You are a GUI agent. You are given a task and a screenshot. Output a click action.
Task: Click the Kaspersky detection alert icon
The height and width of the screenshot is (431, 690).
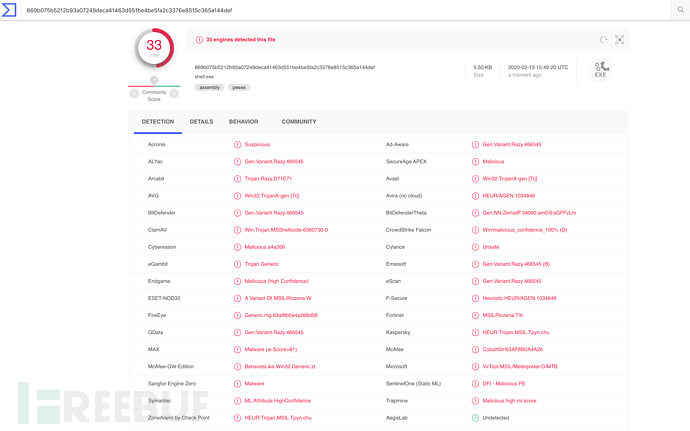click(475, 332)
